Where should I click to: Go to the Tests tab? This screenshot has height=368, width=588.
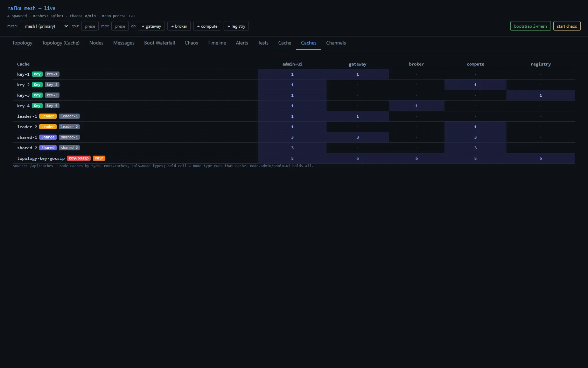coord(263,43)
